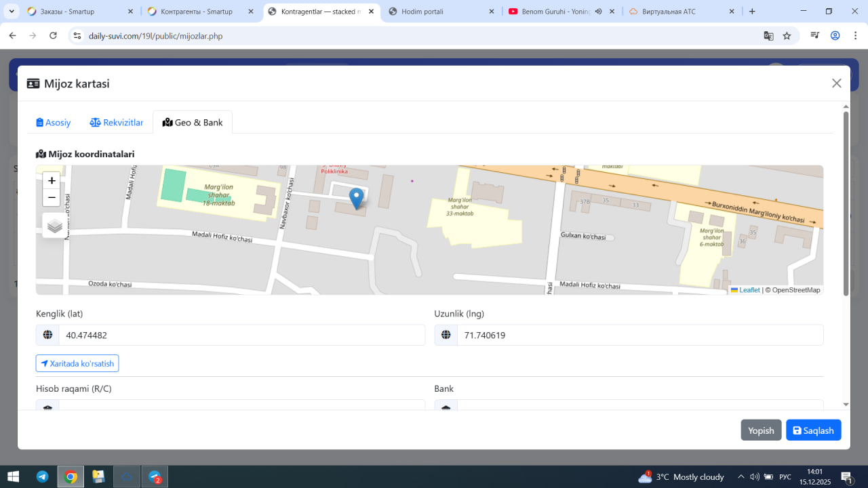The width and height of the screenshot is (868, 488).
Task: Click the modal's vertical scrollbar
Action: 846,203
